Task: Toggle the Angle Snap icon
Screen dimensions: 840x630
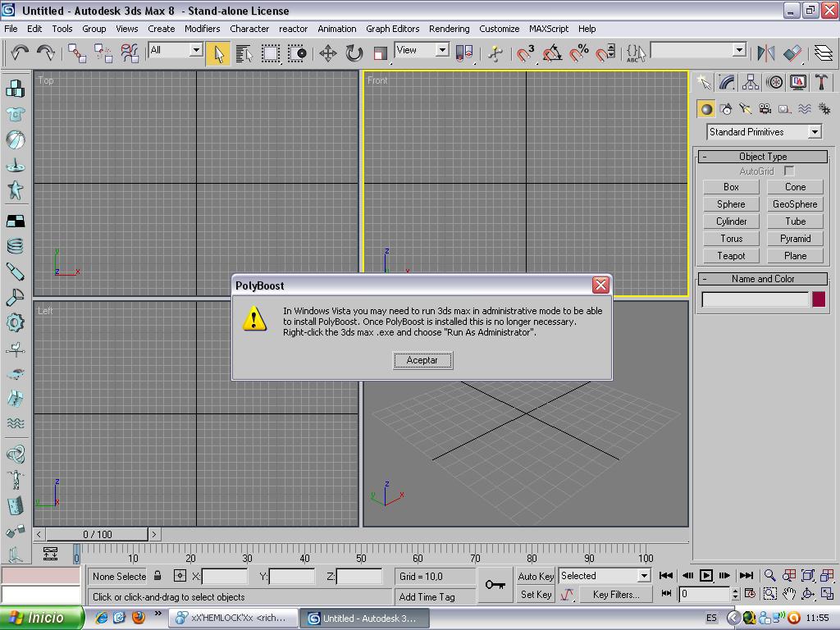Action: (552, 53)
